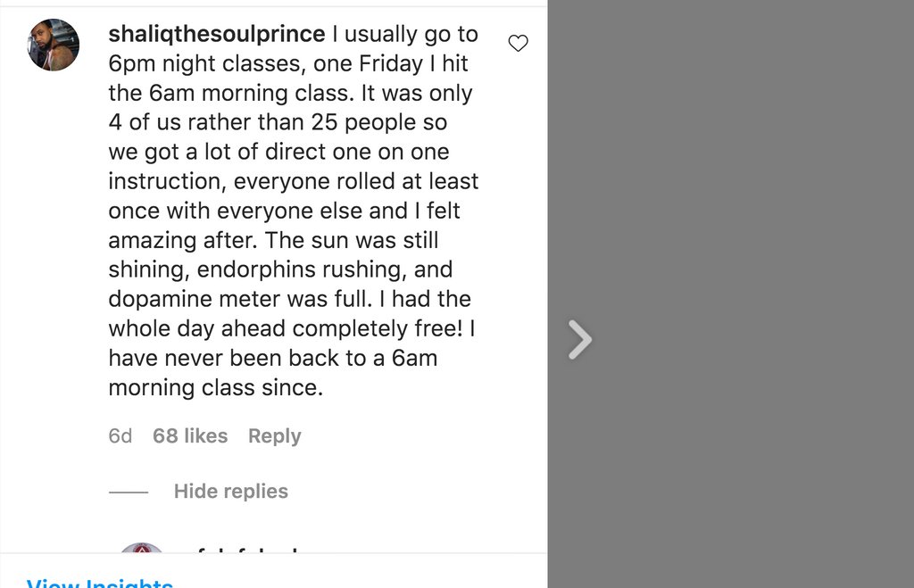Click the 6d comment timestamp
The width and height of the screenshot is (914, 588).
(120, 436)
